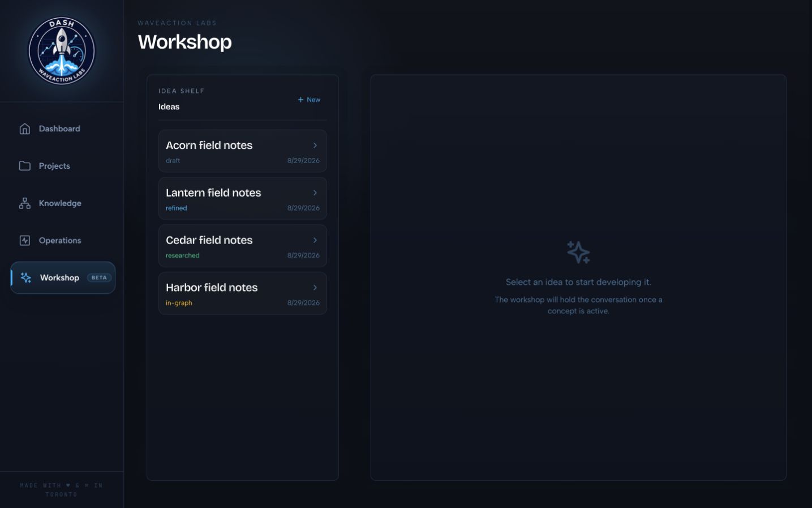Click the 'in-graph' status on Harbor card

[x=179, y=303]
